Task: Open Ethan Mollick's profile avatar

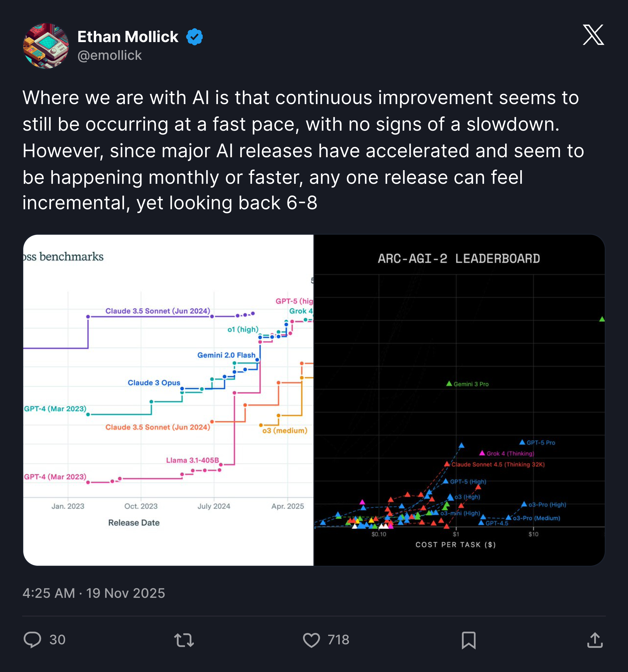Action: [x=46, y=46]
